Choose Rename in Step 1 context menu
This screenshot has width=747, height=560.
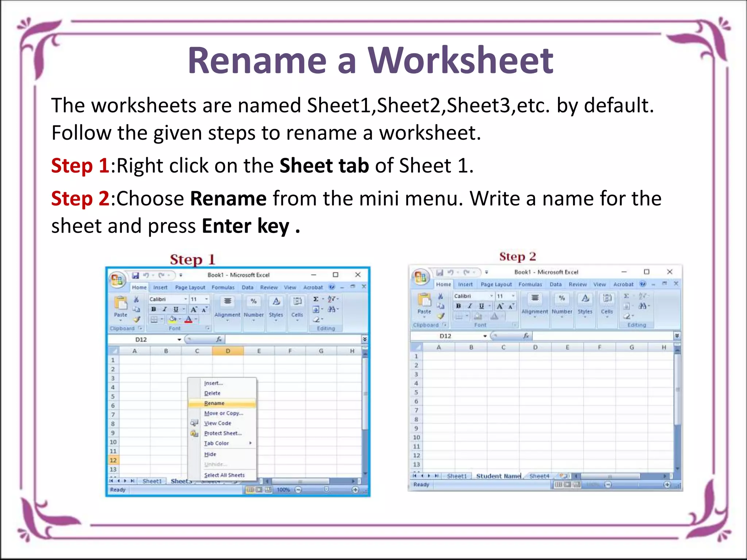222,403
